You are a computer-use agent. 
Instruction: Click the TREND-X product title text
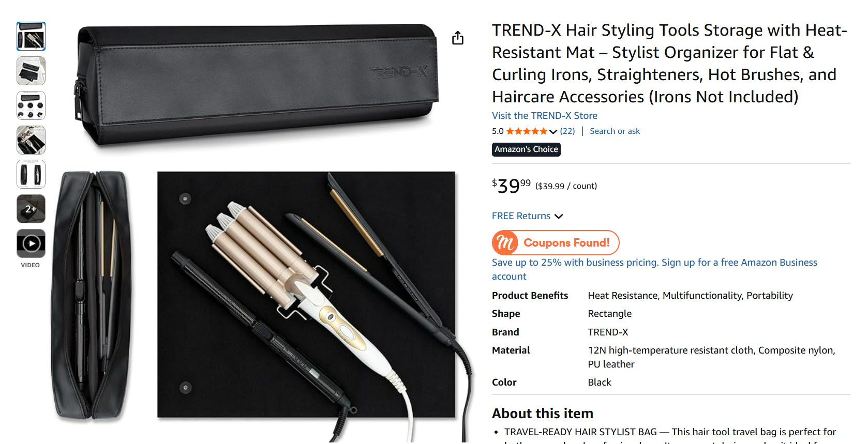coord(669,63)
